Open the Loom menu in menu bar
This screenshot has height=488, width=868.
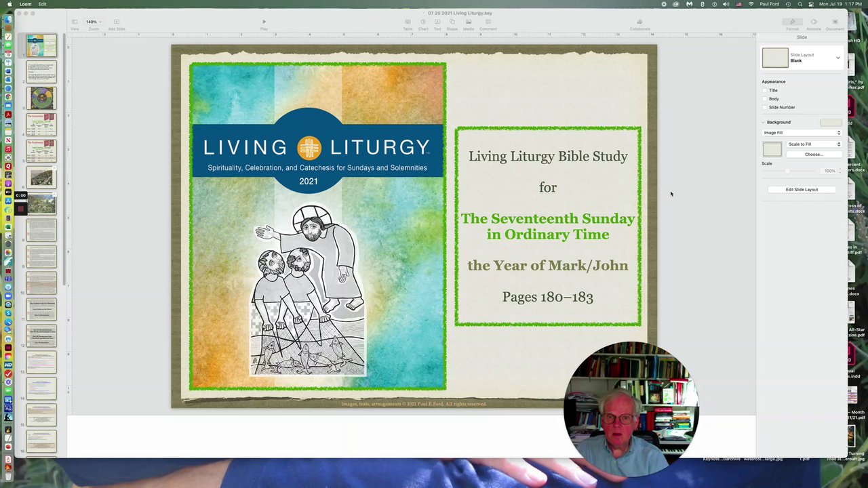(25, 4)
